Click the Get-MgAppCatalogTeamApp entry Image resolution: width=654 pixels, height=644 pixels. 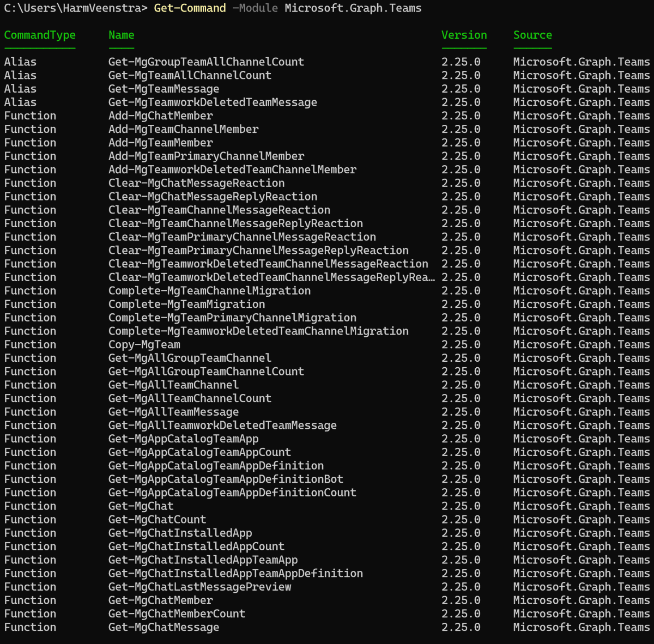click(x=184, y=439)
